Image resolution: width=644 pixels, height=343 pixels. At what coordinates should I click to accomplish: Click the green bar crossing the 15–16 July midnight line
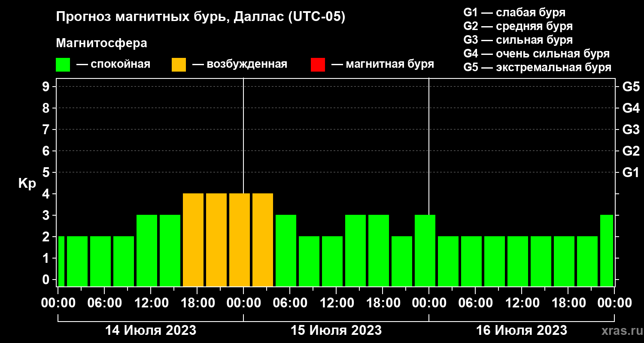[425, 250]
